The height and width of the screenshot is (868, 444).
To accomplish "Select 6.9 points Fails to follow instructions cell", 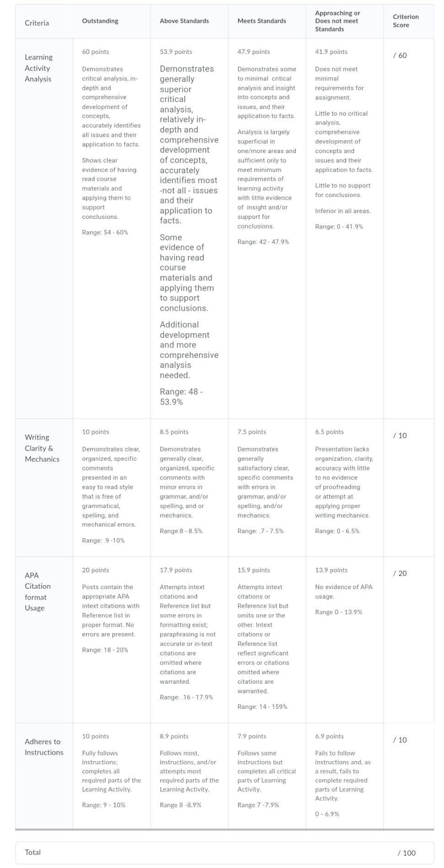I will coord(345,776).
